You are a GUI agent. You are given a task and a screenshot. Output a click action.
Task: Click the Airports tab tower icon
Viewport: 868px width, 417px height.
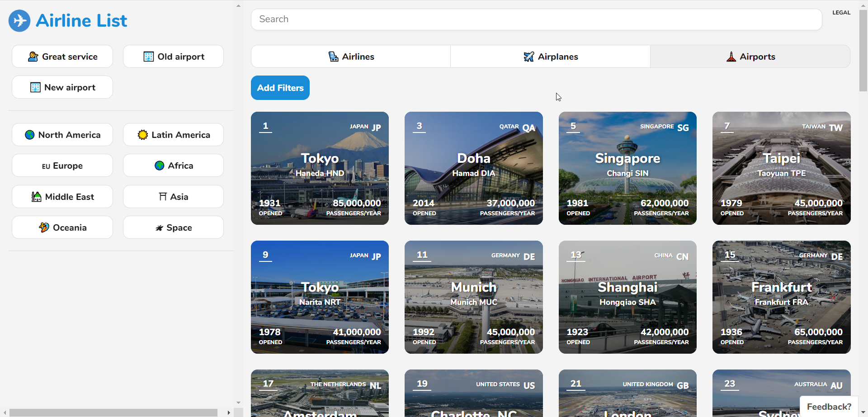point(731,57)
